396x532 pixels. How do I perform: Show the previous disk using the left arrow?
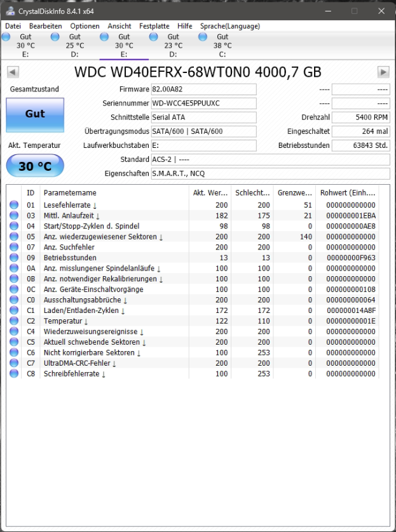pos(13,72)
